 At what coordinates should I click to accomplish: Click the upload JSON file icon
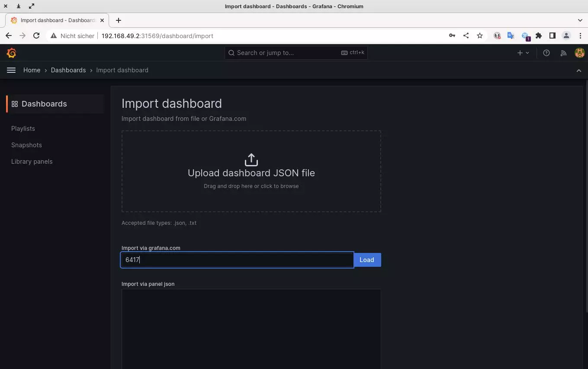pyautogui.click(x=251, y=160)
